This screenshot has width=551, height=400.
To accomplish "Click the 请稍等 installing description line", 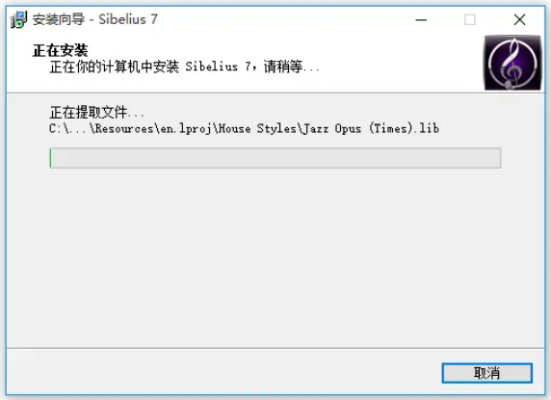I will [x=184, y=66].
